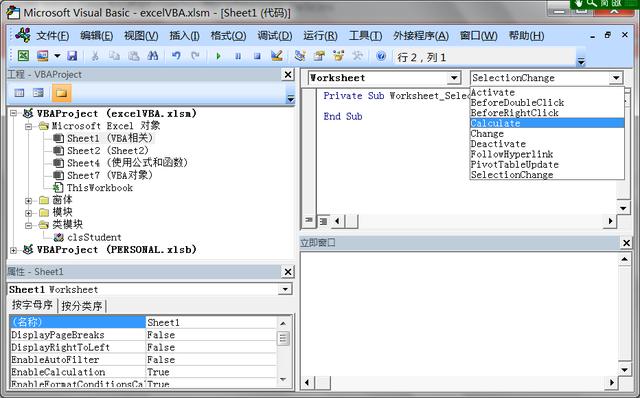Open the 格式(O) menu
This screenshot has height=398, width=640.
[x=228, y=36]
